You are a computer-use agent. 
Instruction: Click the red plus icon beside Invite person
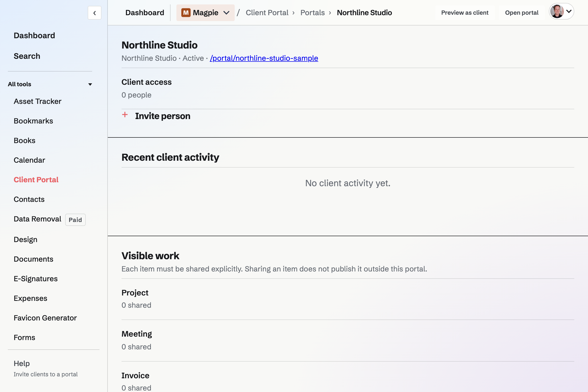(125, 115)
